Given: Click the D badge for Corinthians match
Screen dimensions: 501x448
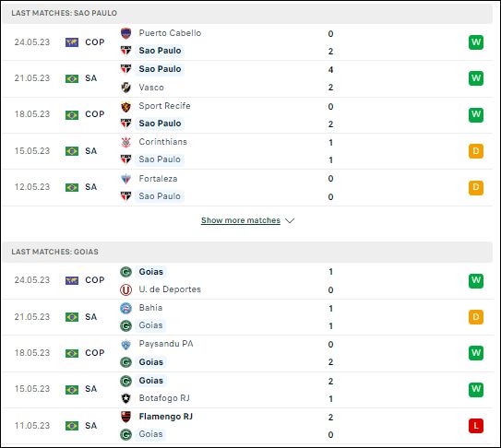Looking at the screenshot, I should click(476, 151).
